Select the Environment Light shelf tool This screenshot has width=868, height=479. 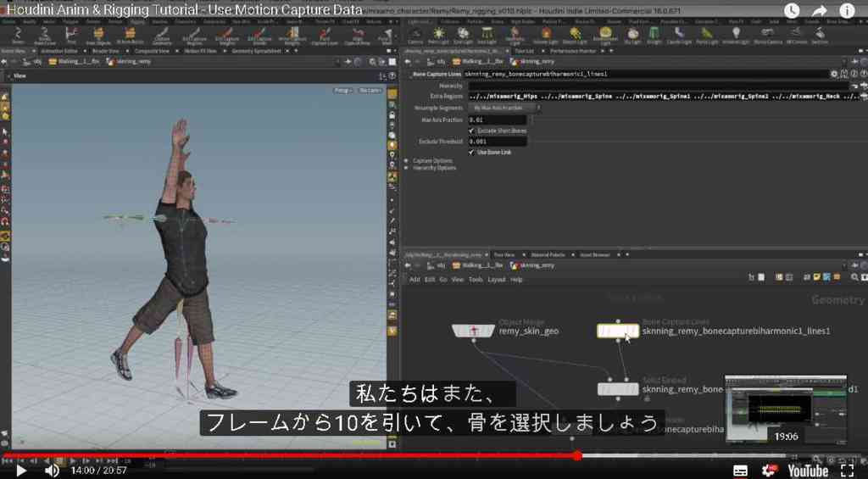605,36
